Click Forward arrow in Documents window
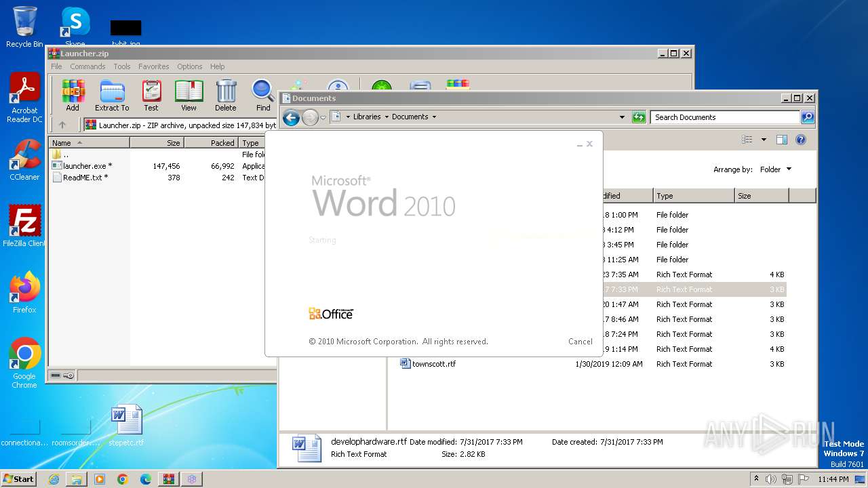The image size is (868, 488). pyautogui.click(x=310, y=117)
